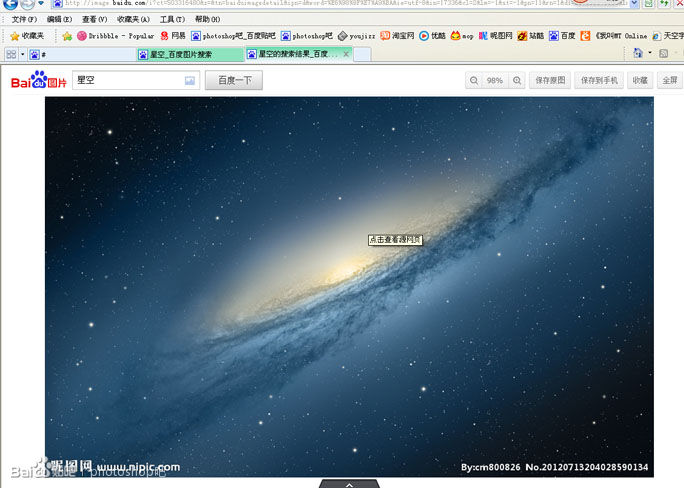Open the 昵图网 bookmark
This screenshot has width=684, height=488.
coord(496,36)
